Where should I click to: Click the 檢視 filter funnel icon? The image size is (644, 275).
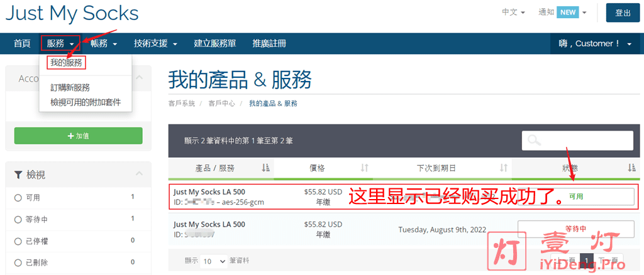[18, 175]
